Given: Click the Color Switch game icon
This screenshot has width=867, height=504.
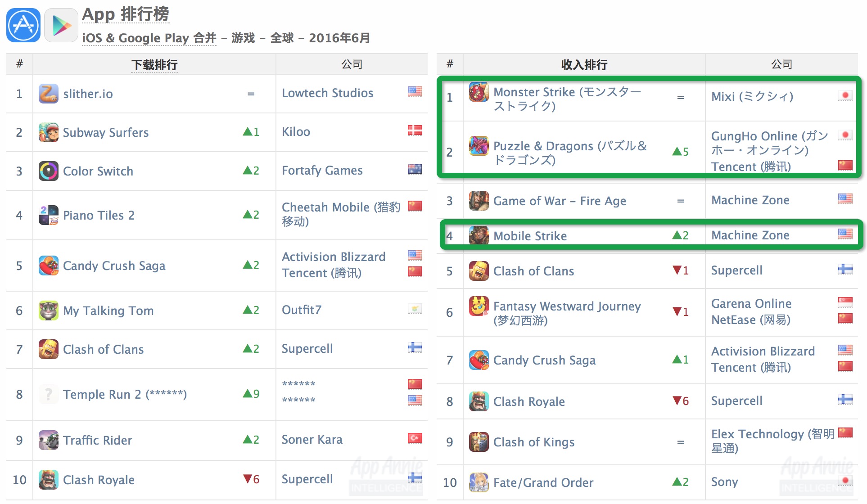Looking at the screenshot, I should 49,171.
